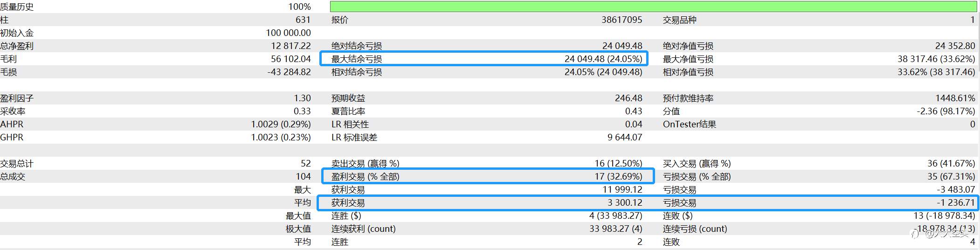Viewport: 980px width, 250px height.
Task: Click the 分值 value -2.36 (98.17%)
Action: (945, 111)
